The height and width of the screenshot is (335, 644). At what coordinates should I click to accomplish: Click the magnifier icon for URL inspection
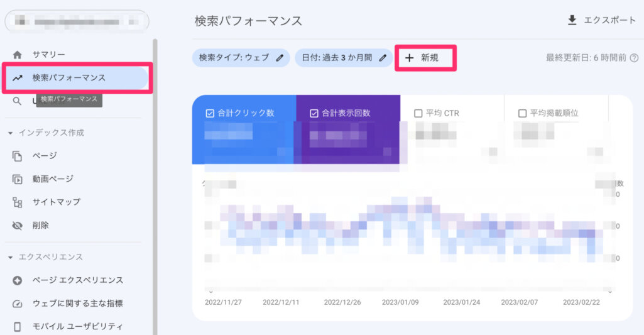(17, 101)
